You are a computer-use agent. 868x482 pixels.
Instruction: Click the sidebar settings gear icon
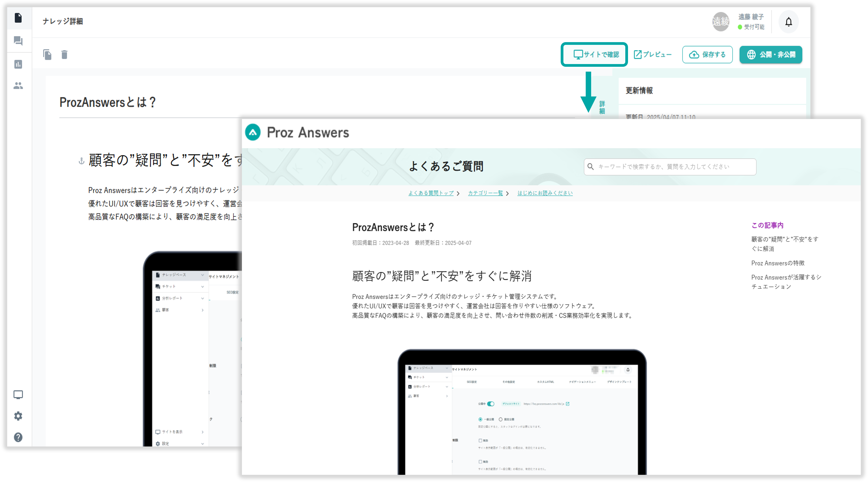[18, 416]
